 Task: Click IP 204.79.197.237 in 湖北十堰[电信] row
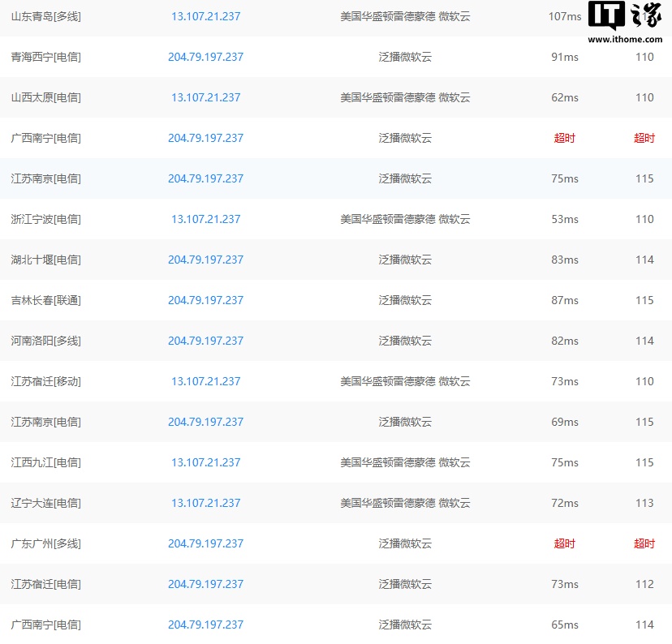click(205, 260)
